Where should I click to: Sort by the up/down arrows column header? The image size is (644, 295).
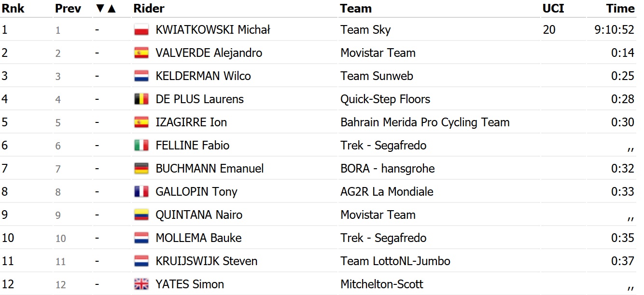click(106, 9)
